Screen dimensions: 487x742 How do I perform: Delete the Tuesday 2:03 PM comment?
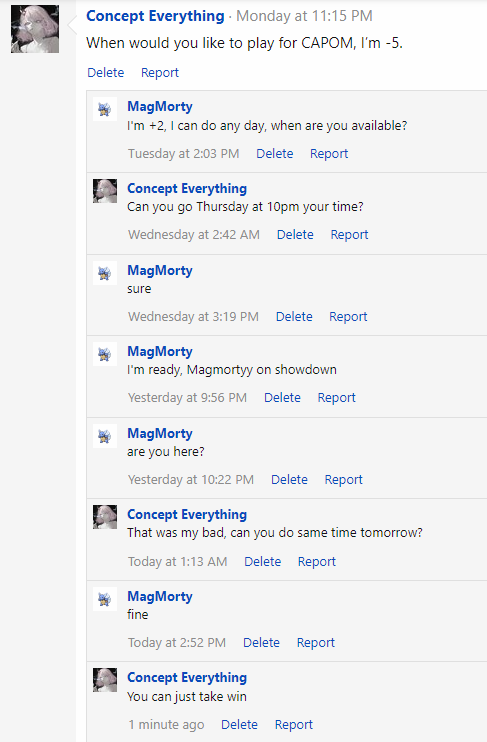click(274, 154)
